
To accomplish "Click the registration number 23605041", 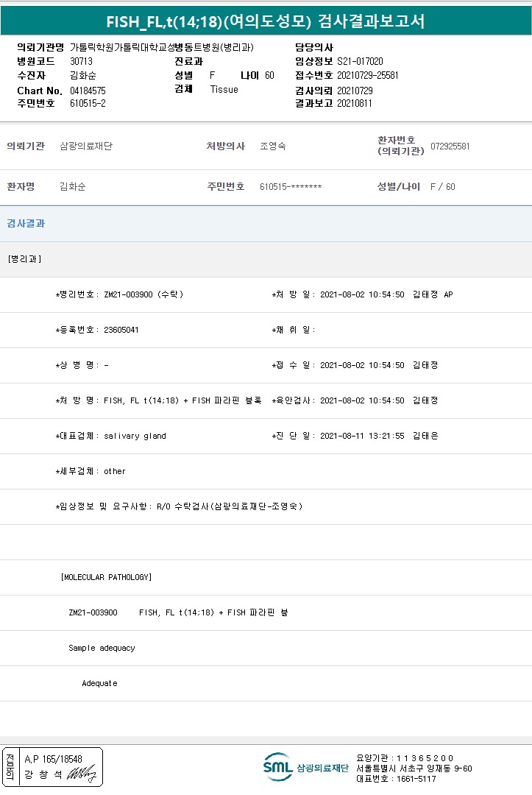I will pos(121,330).
